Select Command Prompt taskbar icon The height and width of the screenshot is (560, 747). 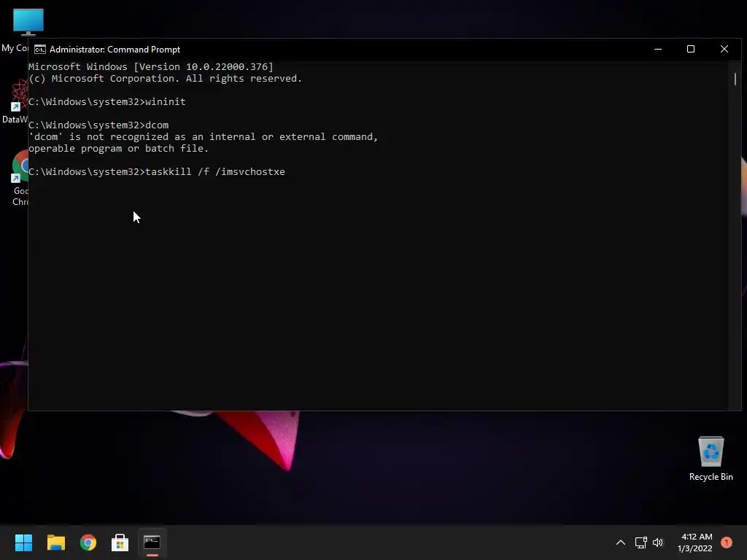coord(152,542)
